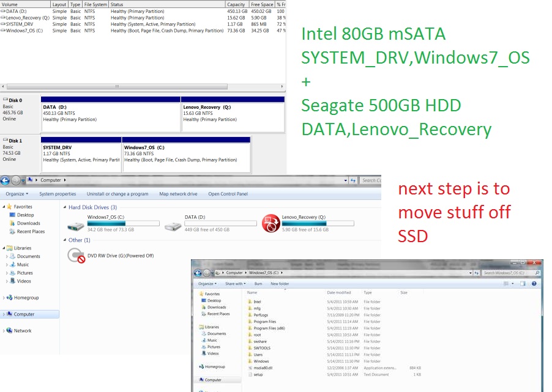Sort volumes by Free Space column header
This screenshot has width=552, height=392.
tap(262, 4)
